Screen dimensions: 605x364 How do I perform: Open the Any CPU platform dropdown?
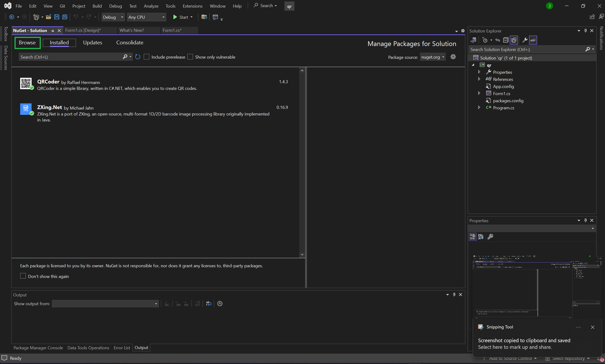pyautogui.click(x=146, y=17)
